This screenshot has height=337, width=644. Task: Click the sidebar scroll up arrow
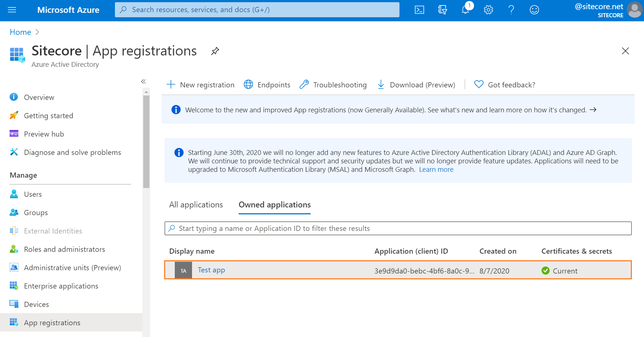[146, 92]
